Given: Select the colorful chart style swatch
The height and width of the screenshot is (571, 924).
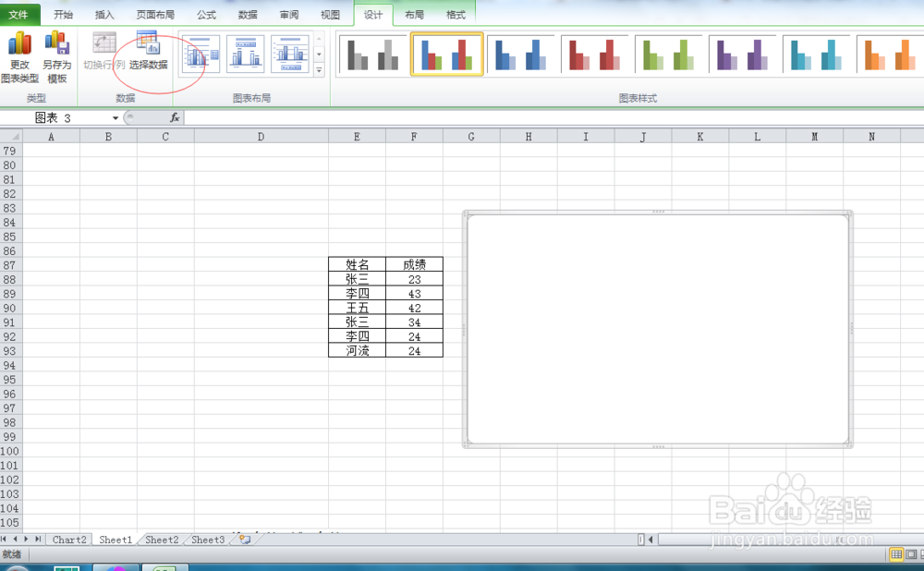Looking at the screenshot, I should 446,55.
